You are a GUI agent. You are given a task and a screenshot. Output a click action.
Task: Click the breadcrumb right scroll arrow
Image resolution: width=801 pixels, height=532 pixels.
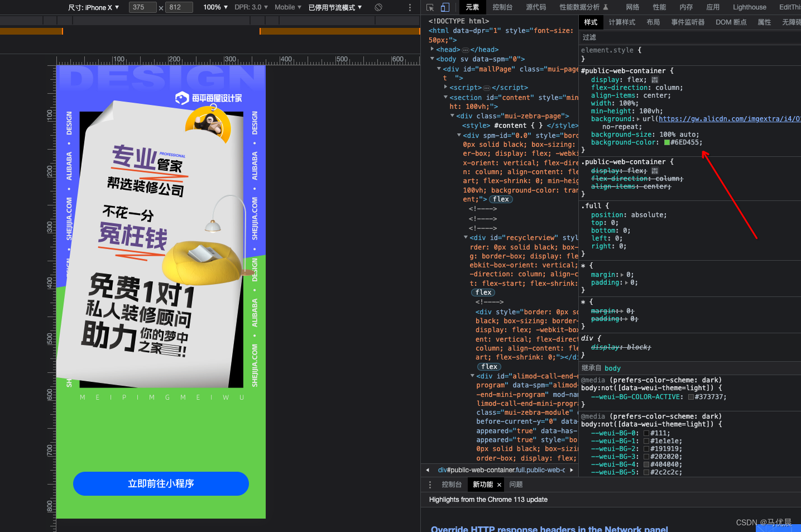572,470
